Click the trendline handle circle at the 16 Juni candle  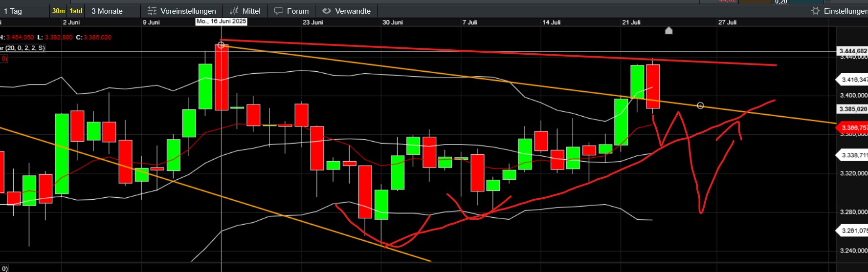pyautogui.click(x=221, y=45)
